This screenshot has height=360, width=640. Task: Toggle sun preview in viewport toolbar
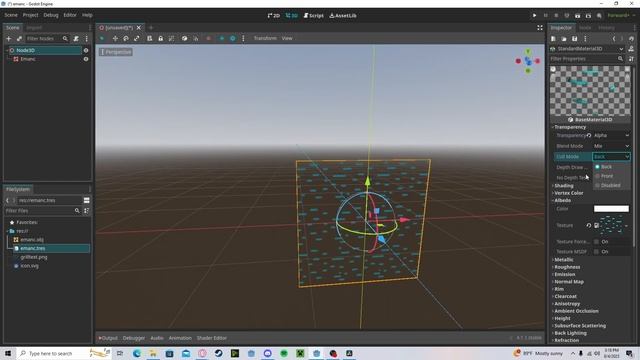pos(222,38)
